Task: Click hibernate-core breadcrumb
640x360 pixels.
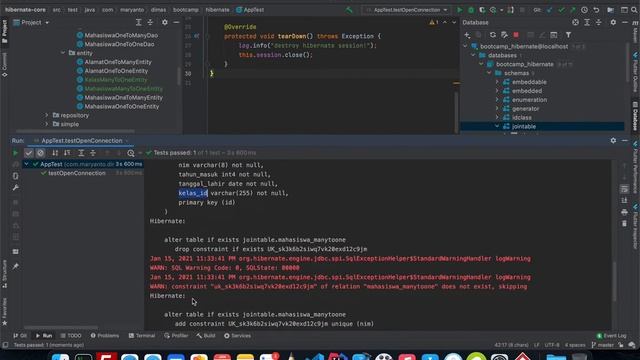Action: (25, 10)
